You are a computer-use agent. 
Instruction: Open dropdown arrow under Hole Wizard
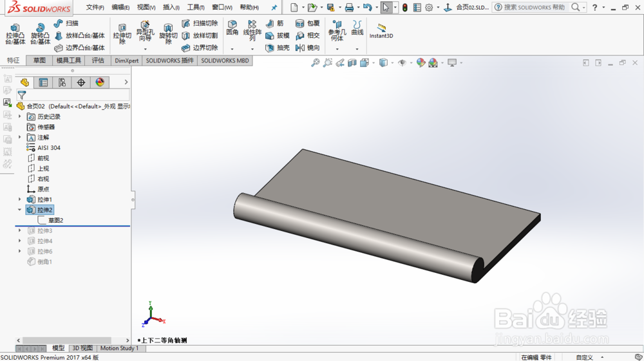tap(145, 49)
